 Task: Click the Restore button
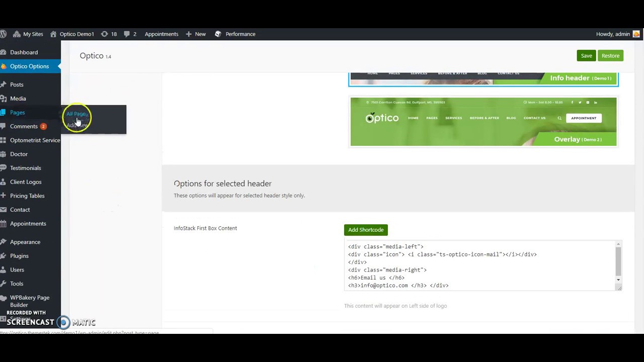click(x=610, y=56)
